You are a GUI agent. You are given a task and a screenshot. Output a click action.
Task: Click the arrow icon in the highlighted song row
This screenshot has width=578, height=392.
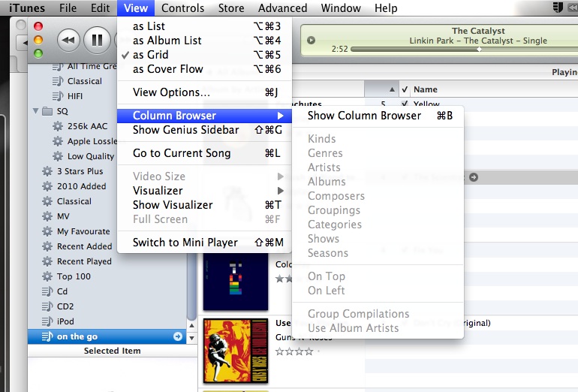tap(474, 177)
